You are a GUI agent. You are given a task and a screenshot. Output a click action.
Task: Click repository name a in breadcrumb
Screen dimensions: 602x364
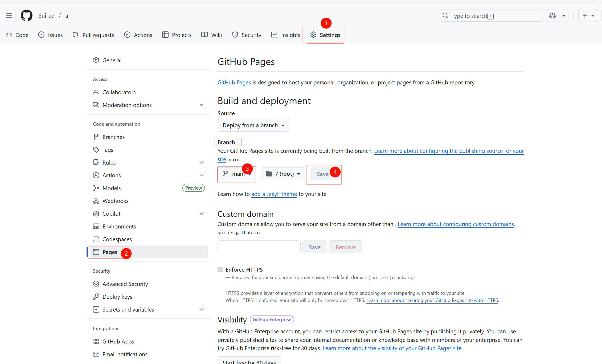67,16
